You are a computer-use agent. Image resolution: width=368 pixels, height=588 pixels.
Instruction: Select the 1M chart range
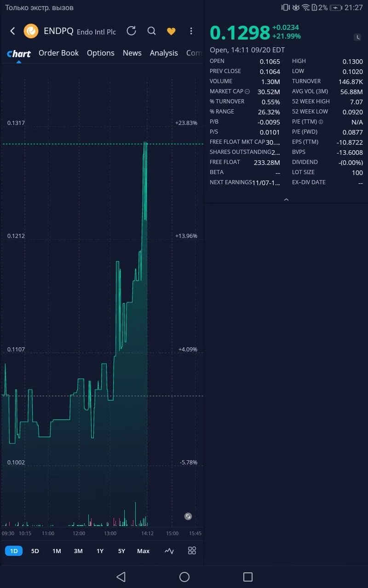[x=57, y=551]
